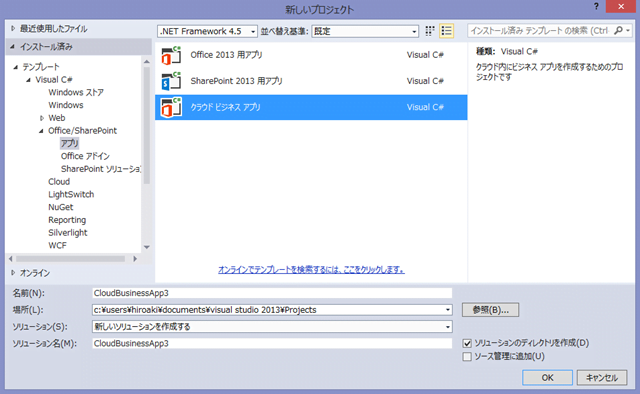Click the 'キャンセル' button
Image resolution: width=640 pixels, height=394 pixels.
(602, 378)
